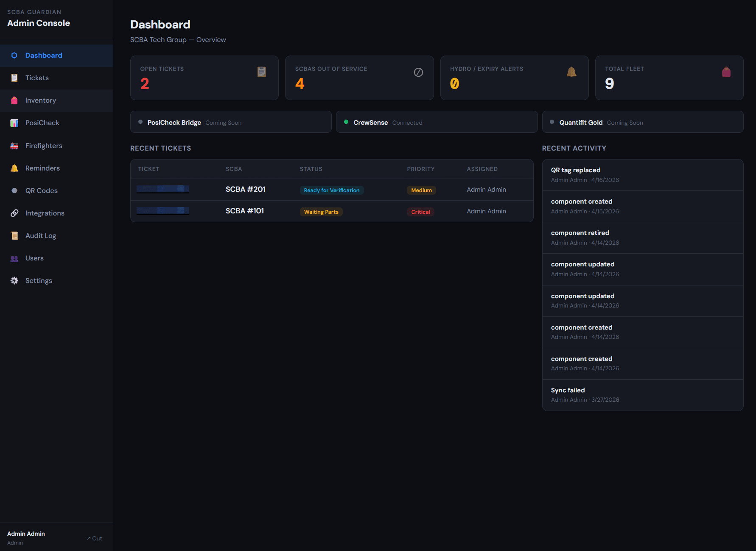Click the clipboard icon on Open Tickets card
The image size is (756, 551).
[x=262, y=72]
